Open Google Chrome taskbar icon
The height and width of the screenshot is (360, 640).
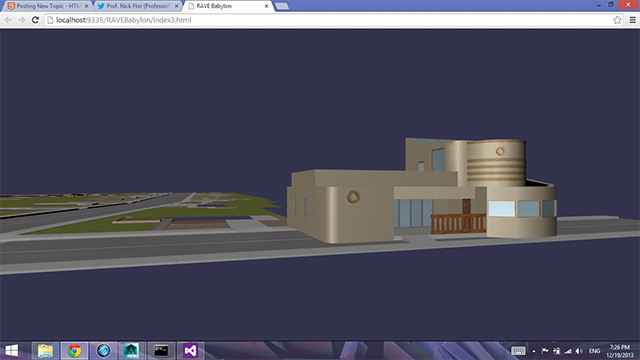click(x=74, y=351)
